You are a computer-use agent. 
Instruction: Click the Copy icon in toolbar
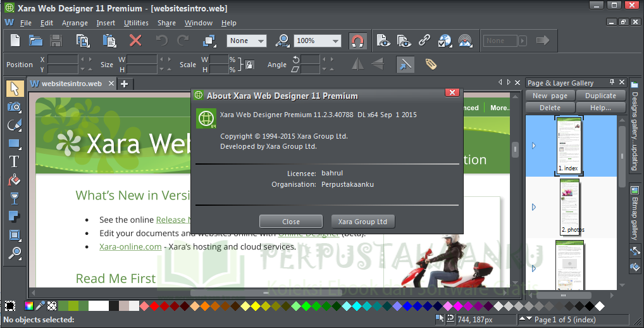click(83, 41)
